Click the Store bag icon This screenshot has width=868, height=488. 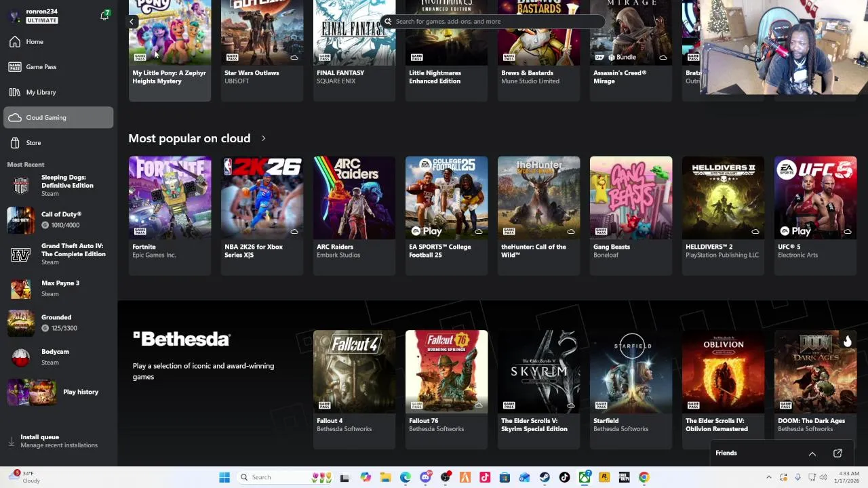pyautogui.click(x=15, y=143)
